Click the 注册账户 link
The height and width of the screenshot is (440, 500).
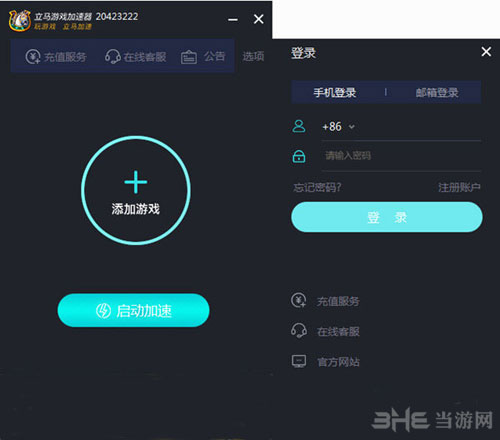click(x=459, y=187)
